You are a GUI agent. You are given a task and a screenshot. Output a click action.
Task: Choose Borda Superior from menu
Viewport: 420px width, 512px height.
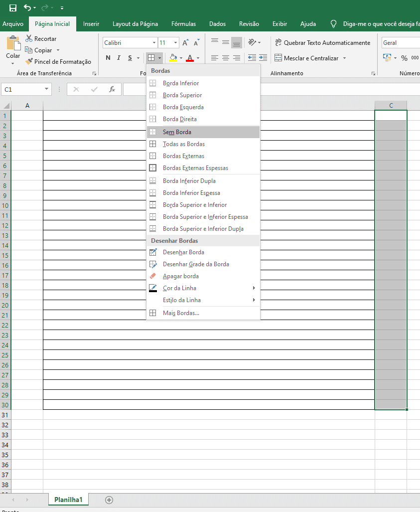point(203,95)
